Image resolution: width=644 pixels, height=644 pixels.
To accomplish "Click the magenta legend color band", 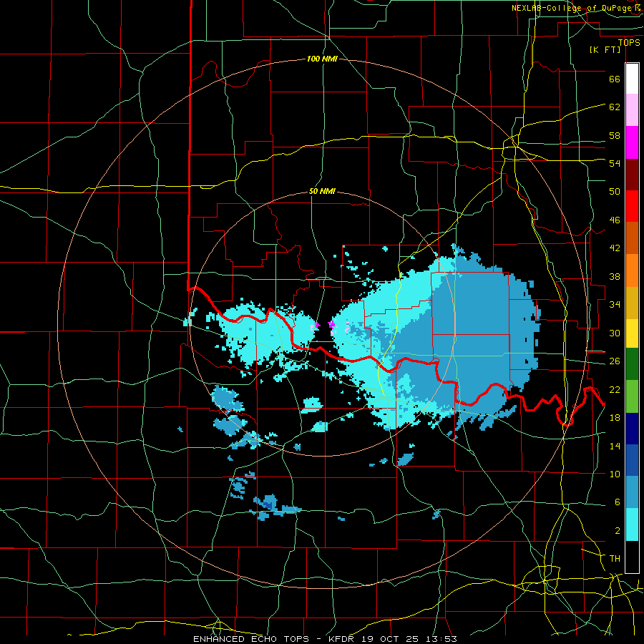I will coord(632,142).
